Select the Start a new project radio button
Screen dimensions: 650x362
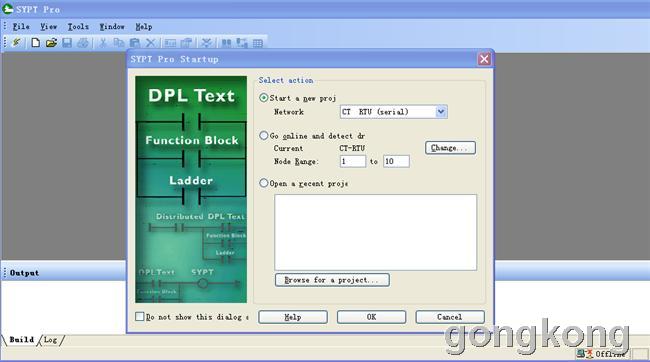pyautogui.click(x=263, y=98)
